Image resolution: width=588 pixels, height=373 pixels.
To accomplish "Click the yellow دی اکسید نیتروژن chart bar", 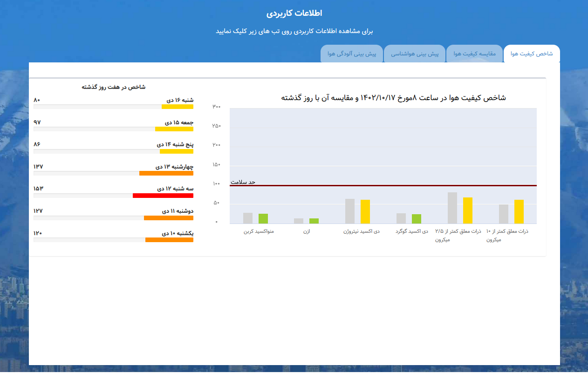I will [x=365, y=211].
